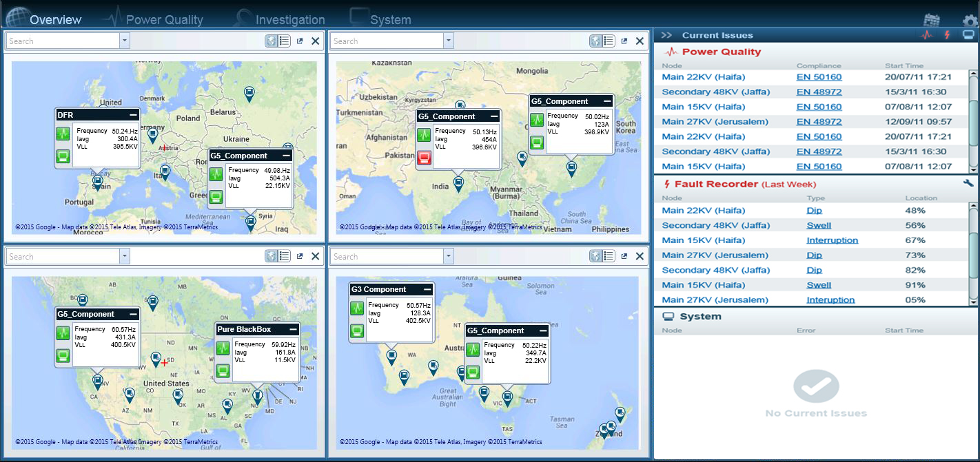The height and width of the screenshot is (462, 980).
Task: Select the map pin north of Belarus
Action: [x=249, y=94]
